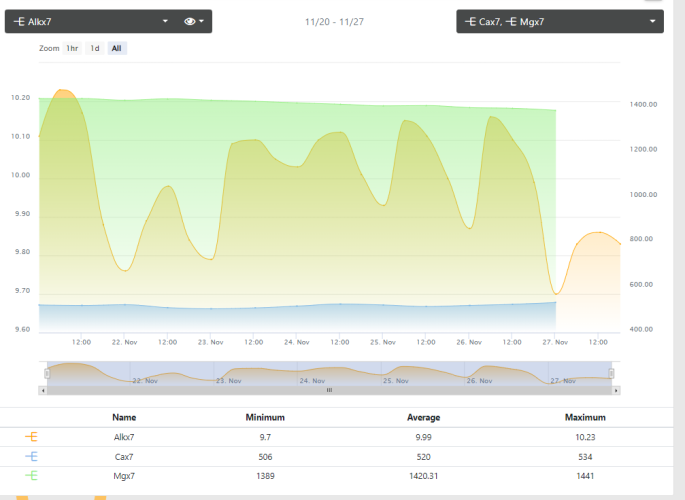
Task: Click the green Mgx7 probe icon in table
Action: (x=31, y=476)
